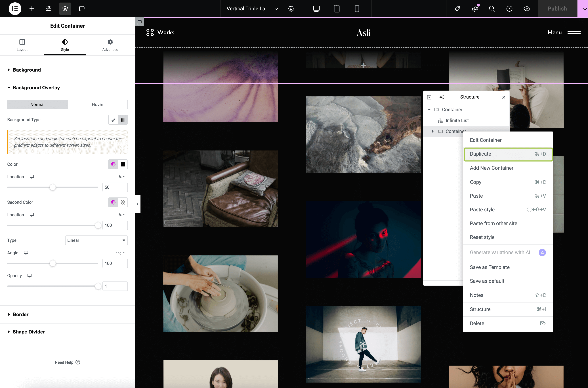Expand the nested Container tree item
Viewport: 588px width, 388px height.
432,131
